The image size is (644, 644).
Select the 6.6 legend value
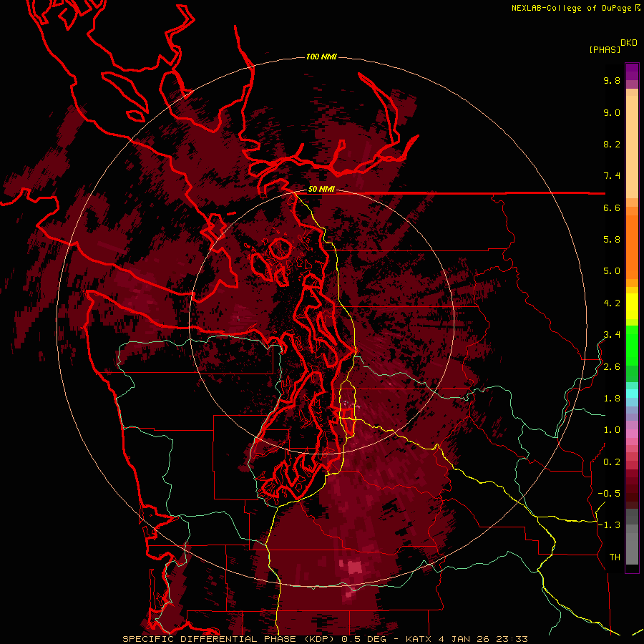(x=612, y=208)
